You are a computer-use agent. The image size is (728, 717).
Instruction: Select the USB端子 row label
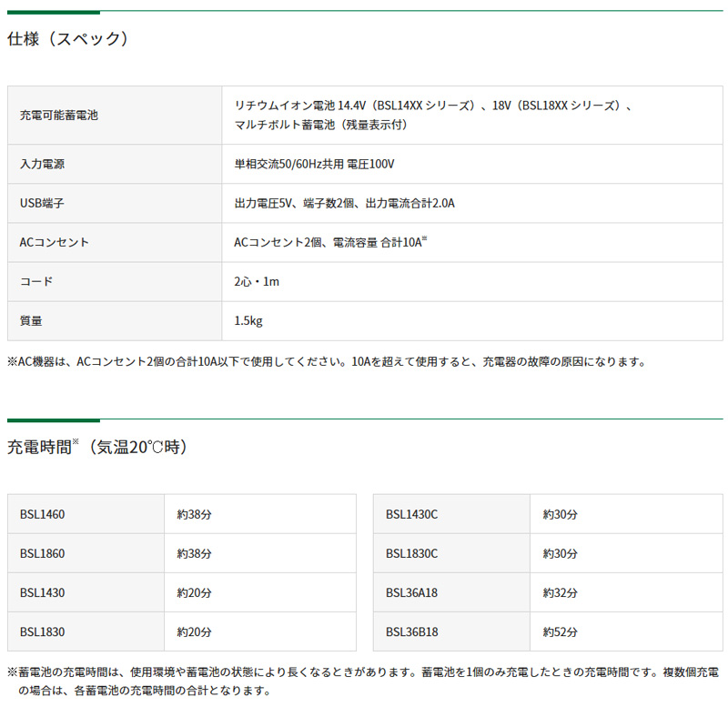[x=42, y=203]
